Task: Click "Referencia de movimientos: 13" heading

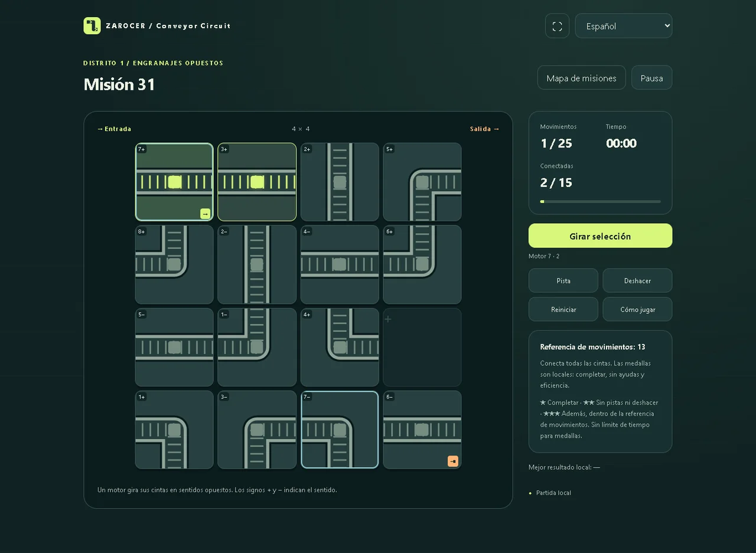Action: 592,347
